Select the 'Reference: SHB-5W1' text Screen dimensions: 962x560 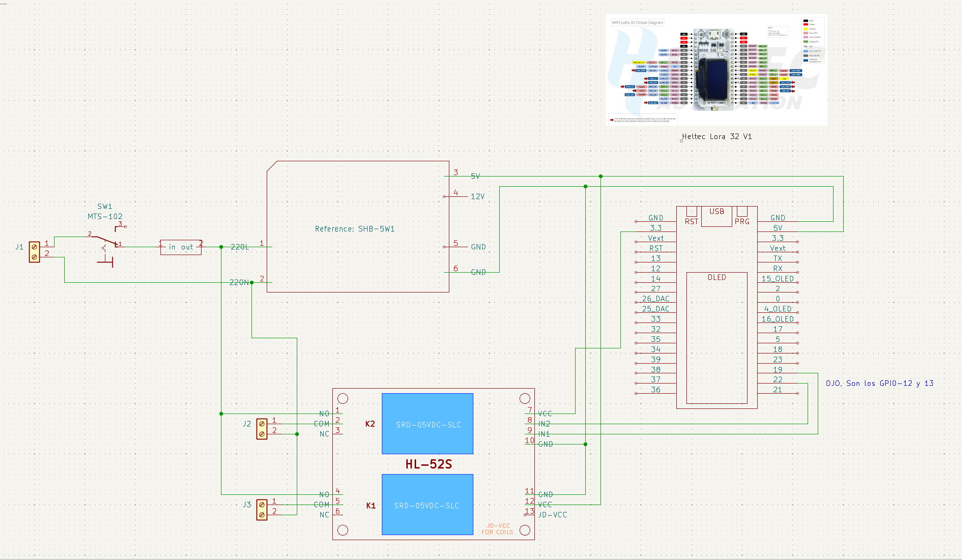(x=355, y=229)
